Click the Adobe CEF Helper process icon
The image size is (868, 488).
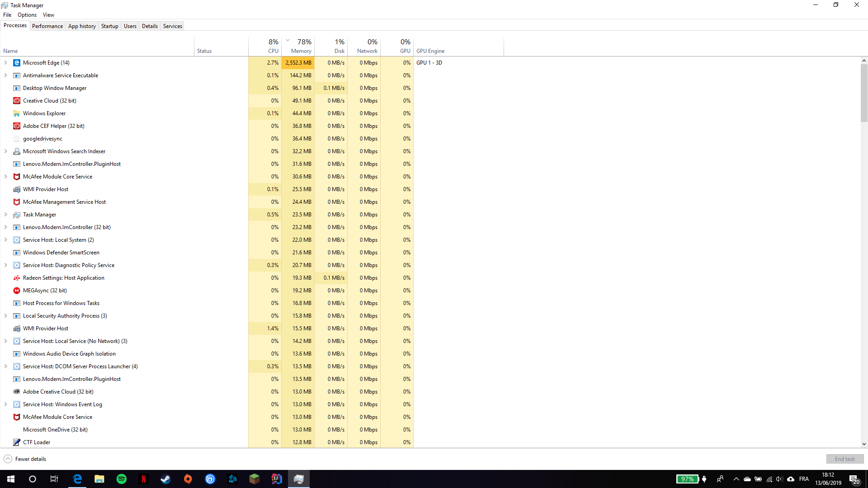click(x=17, y=126)
